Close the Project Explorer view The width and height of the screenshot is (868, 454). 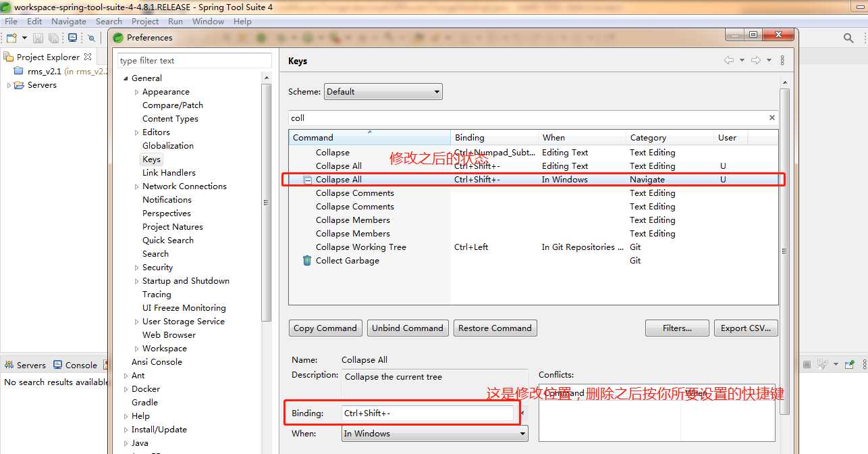(x=88, y=57)
